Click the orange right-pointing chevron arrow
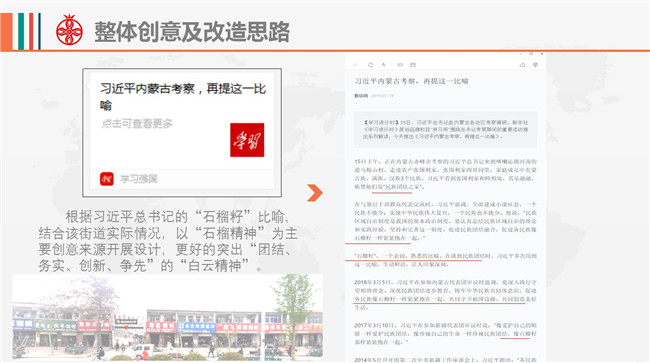This screenshot has width=650, height=363. point(315,193)
